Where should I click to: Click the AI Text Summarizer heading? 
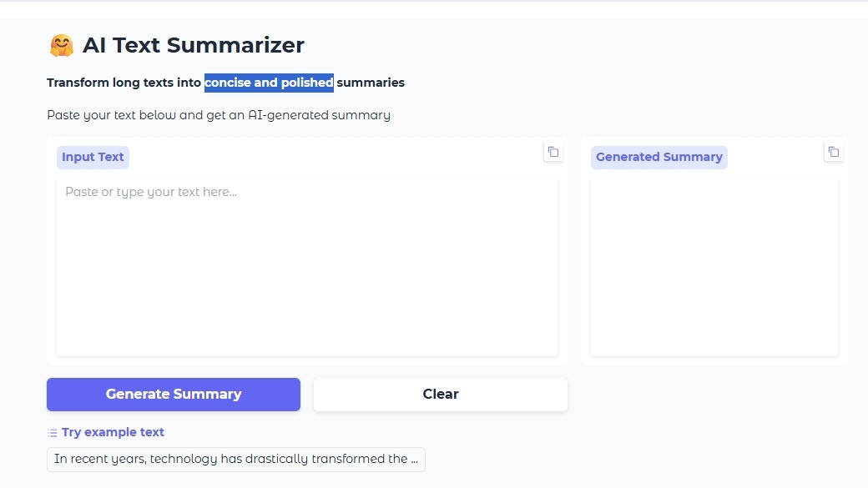(x=194, y=44)
